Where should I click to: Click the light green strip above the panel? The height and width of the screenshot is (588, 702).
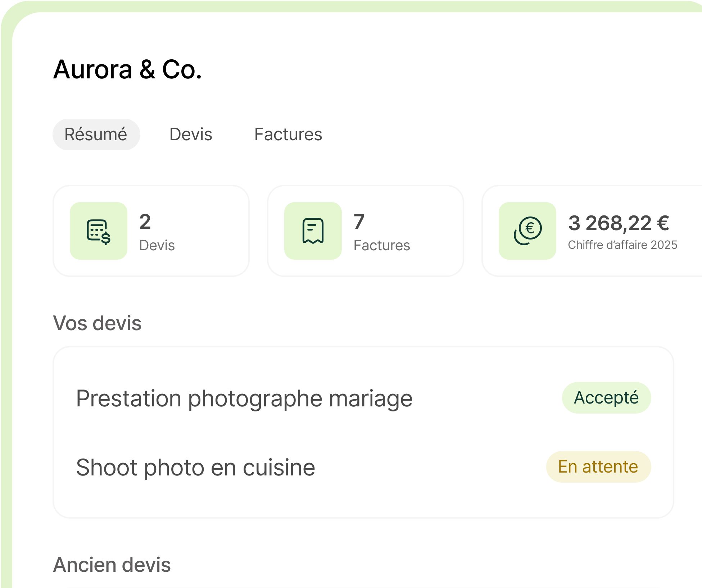point(351,6)
